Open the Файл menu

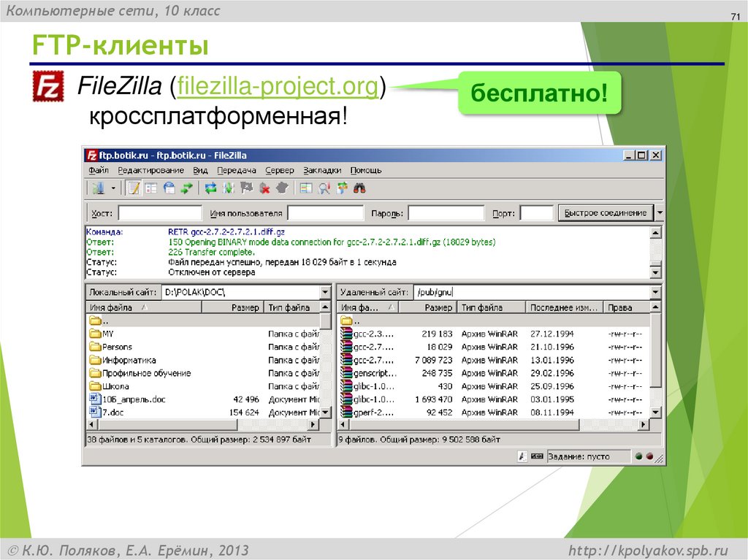[x=99, y=170]
